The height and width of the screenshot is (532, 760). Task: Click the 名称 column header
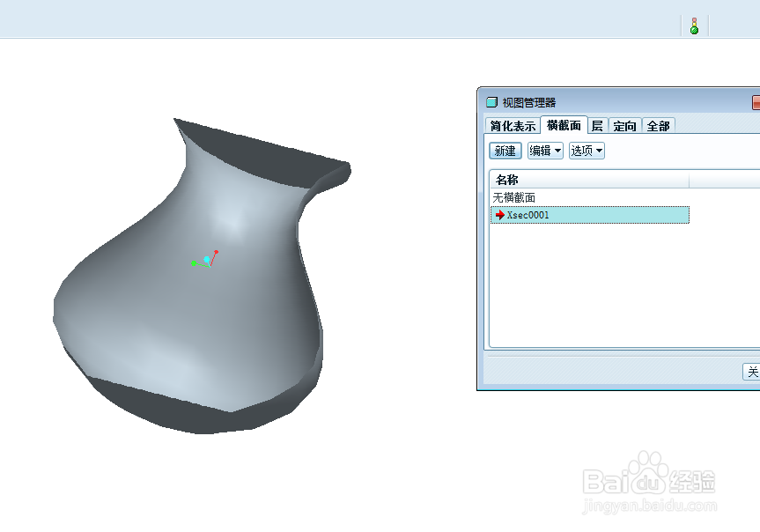589,180
